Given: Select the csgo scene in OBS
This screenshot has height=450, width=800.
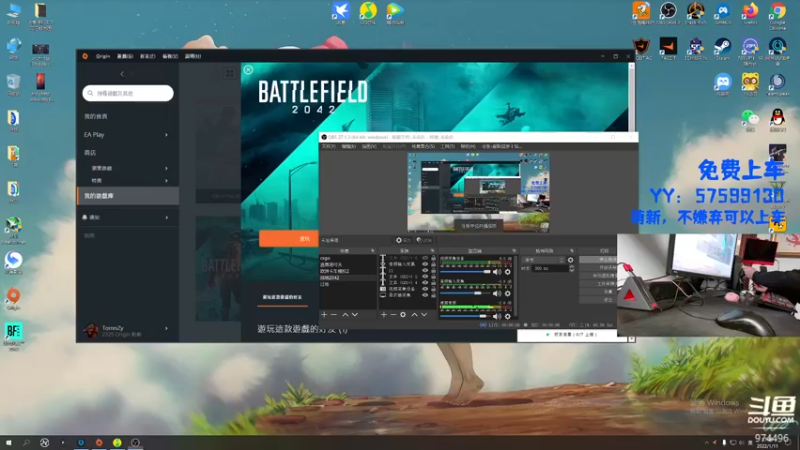Looking at the screenshot, I should point(347,258).
